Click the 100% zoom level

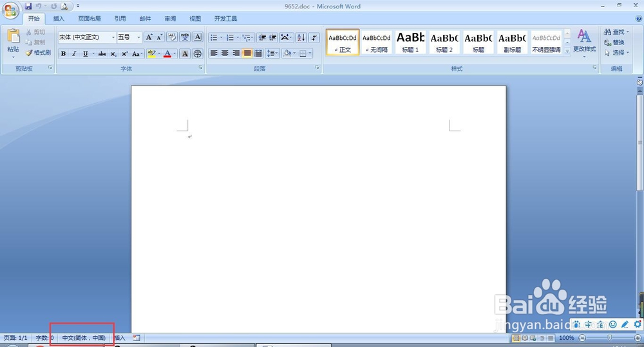pos(566,338)
